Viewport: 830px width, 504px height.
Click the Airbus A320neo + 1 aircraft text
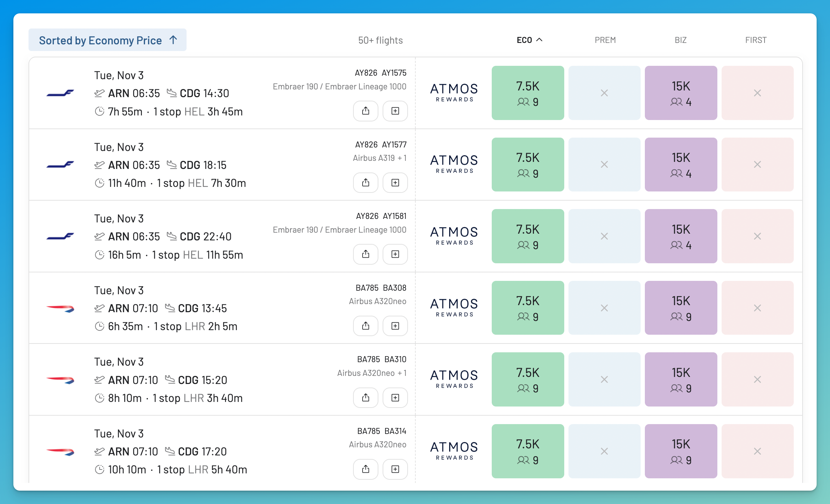pos(372,373)
